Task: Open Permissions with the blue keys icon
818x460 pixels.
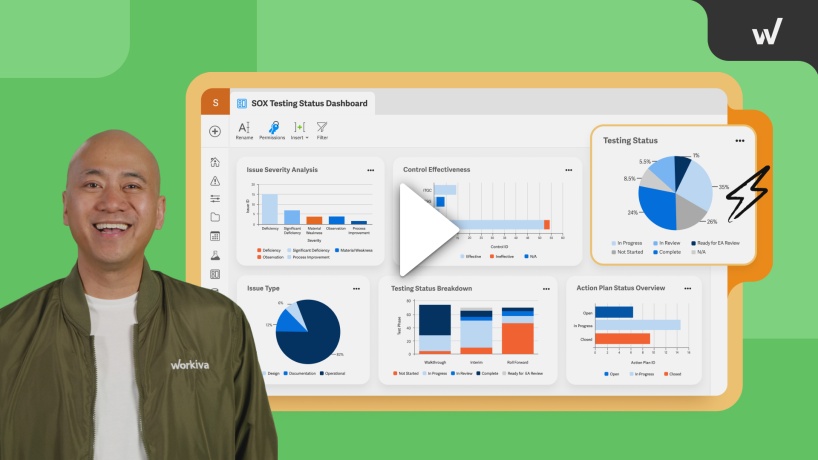Action: (272, 130)
